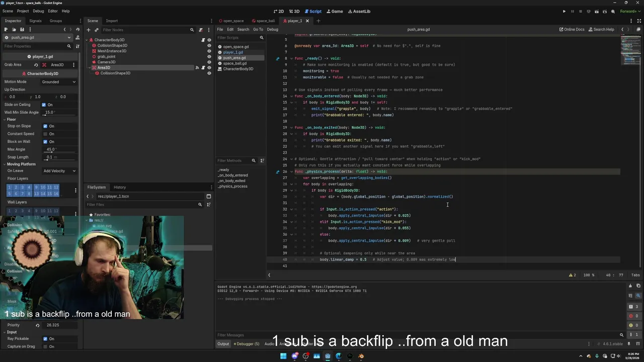The height and width of the screenshot is (362, 644).
Task: Click the load resource icon in Inspector
Action: point(14,29)
